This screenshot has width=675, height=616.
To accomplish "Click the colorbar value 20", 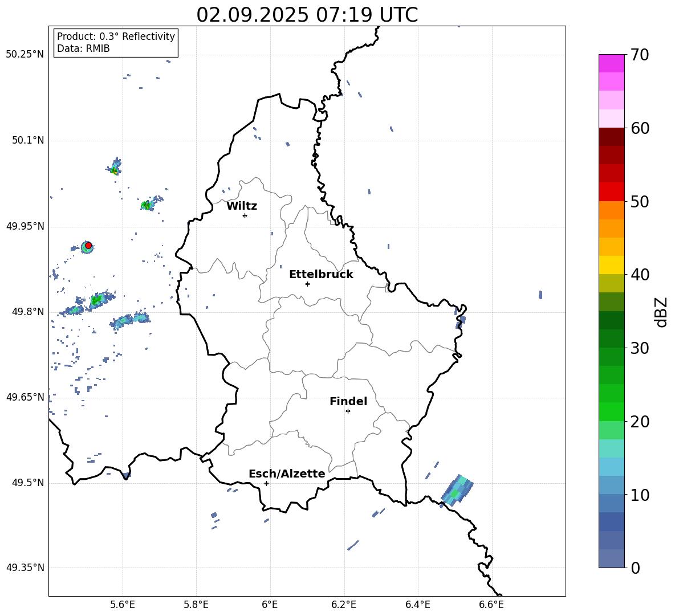I will point(640,422).
